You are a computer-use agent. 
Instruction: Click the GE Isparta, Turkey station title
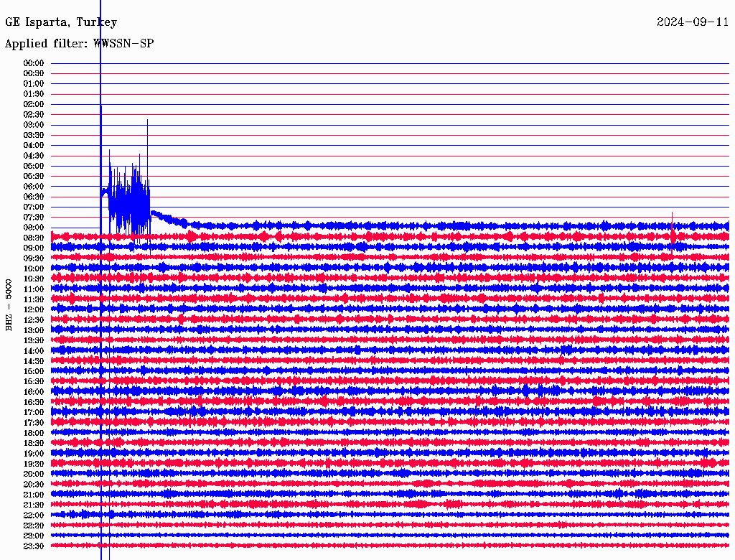coord(61,22)
